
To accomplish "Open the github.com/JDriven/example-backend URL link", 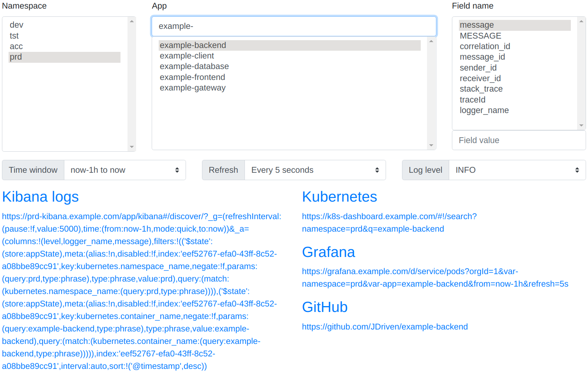I will click(x=385, y=327).
